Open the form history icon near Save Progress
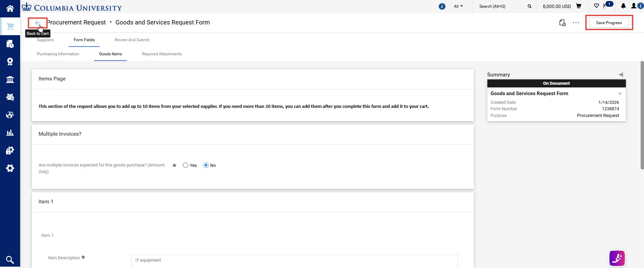The image size is (644, 268). pos(562,23)
